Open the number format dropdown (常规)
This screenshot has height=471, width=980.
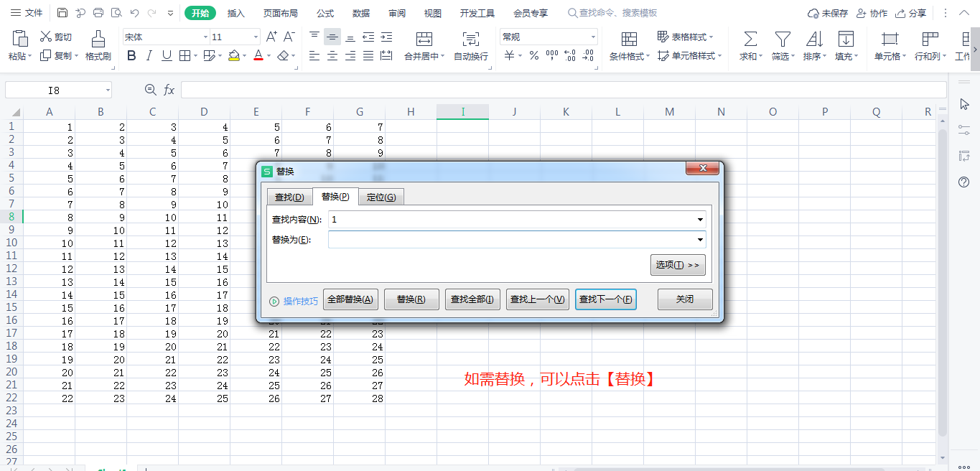(593, 37)
